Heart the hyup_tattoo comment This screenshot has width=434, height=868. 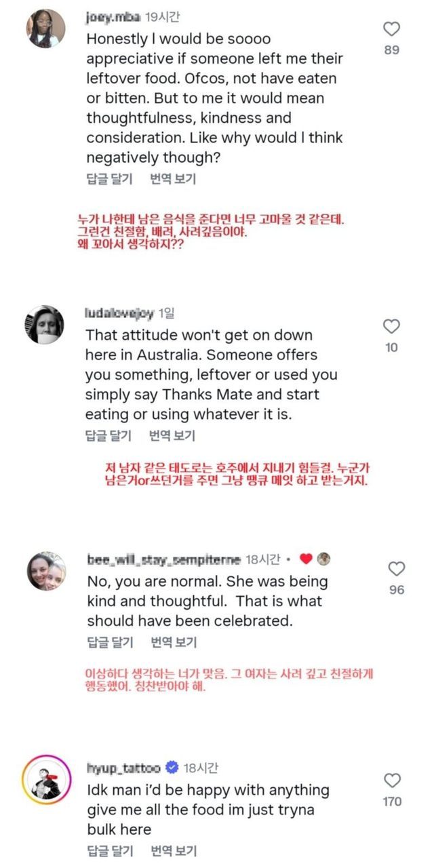(392, 780)
